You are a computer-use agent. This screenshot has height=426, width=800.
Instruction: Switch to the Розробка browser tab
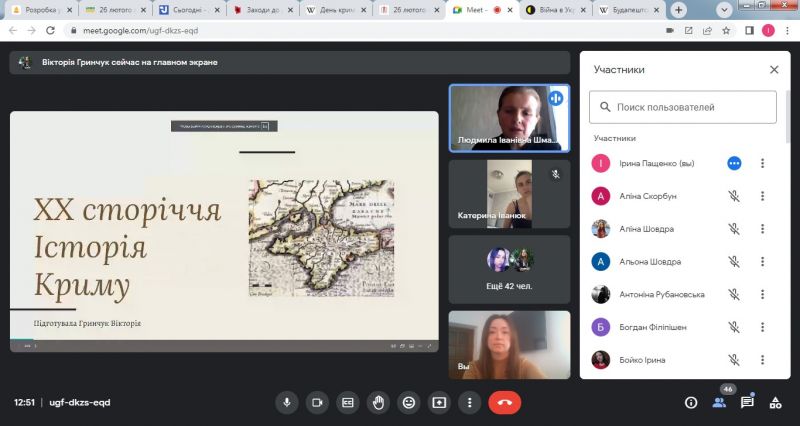tap(42, 10)
